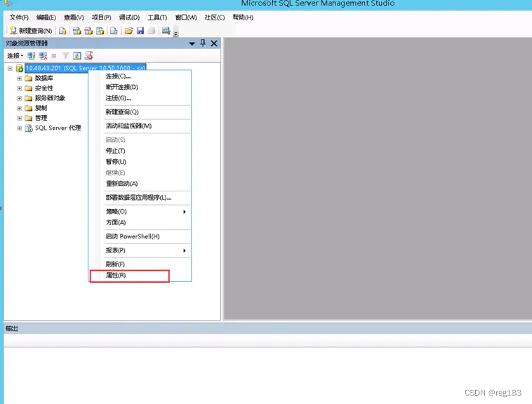Close the 对象资源管理器 panel
This screenshot has height=404, width=532.
pyautogui.click(x=214, y=43)
